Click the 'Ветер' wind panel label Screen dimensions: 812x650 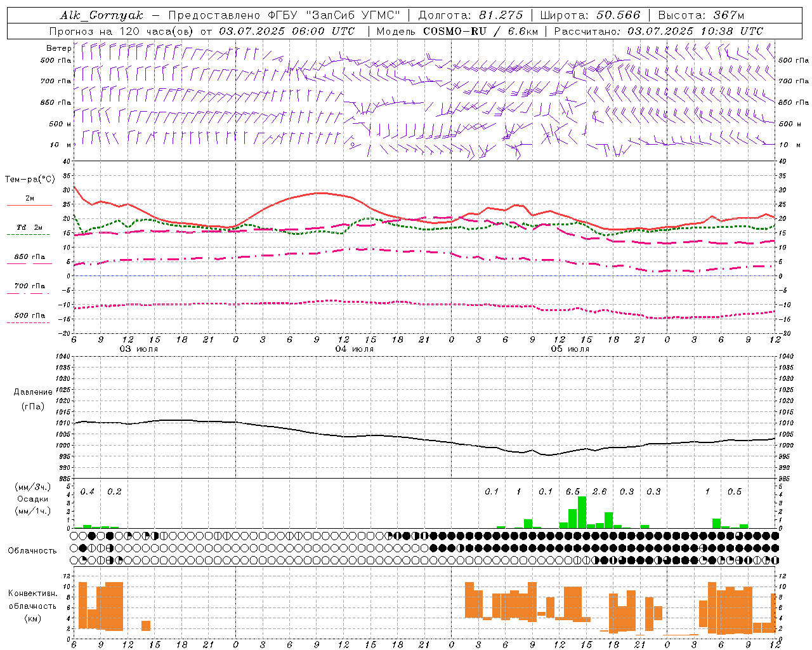click(x=58, y=48)
